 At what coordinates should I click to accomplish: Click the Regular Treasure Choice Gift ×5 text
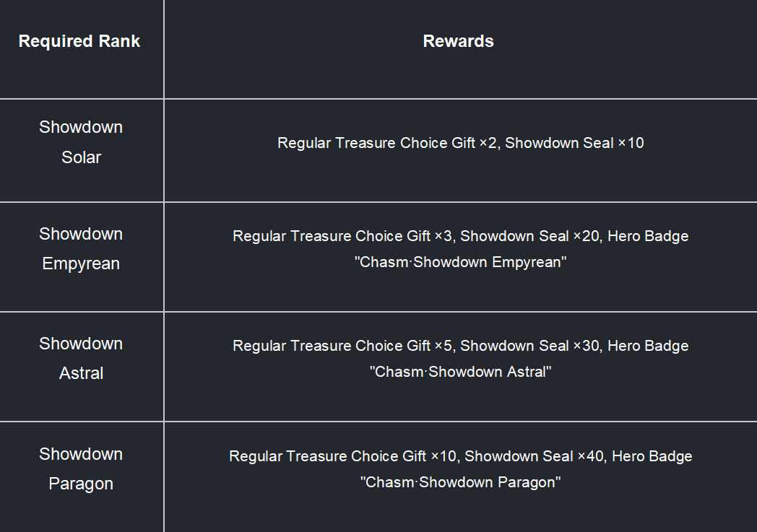coord(342,346)
